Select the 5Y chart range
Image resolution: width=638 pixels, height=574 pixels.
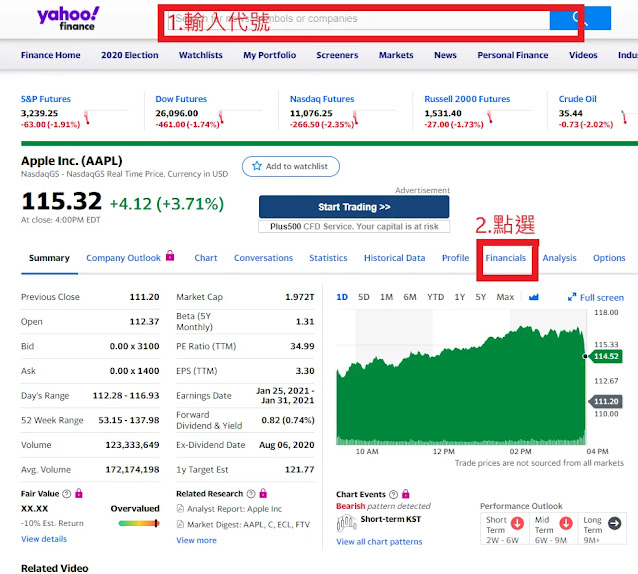point(481,297)
